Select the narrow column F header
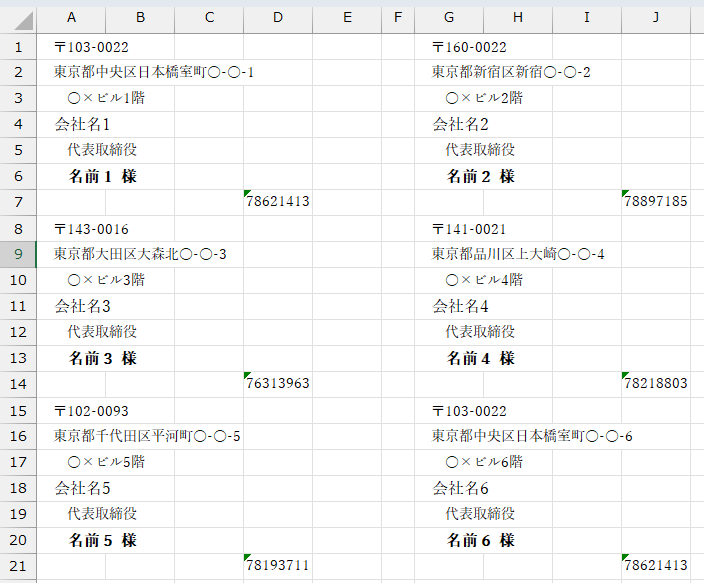 point(397,18)
